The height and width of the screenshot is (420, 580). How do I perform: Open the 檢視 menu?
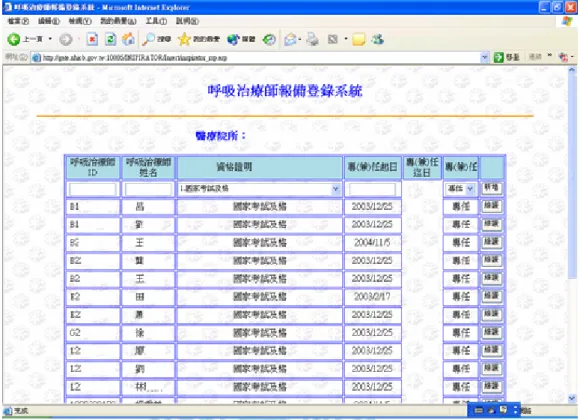click(80, 21)
